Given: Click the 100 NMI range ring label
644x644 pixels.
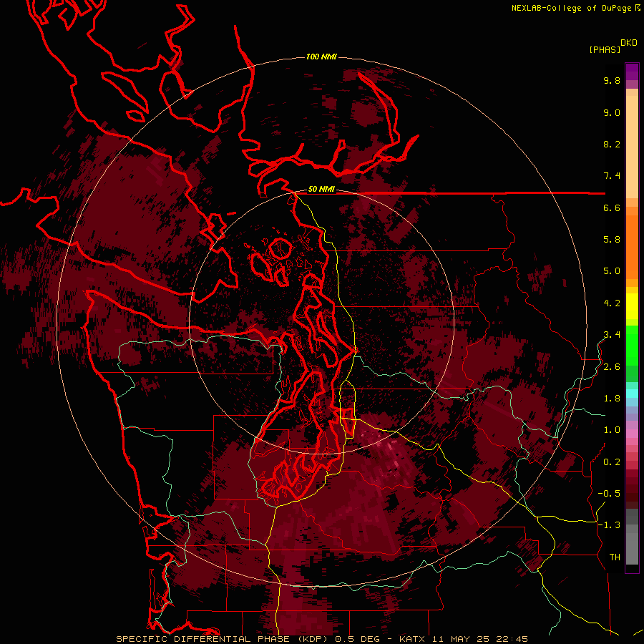Looking at the screenshot, I should [321, 57].
